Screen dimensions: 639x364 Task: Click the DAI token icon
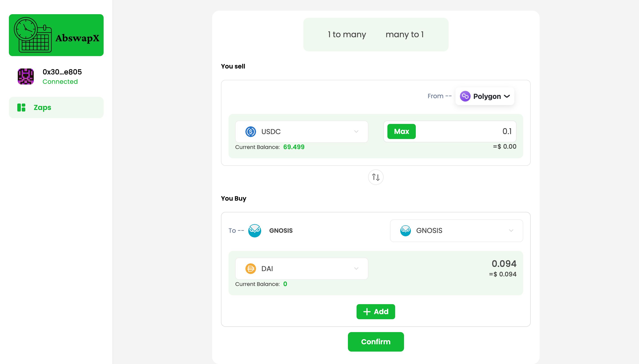click(x=250, y=268)
